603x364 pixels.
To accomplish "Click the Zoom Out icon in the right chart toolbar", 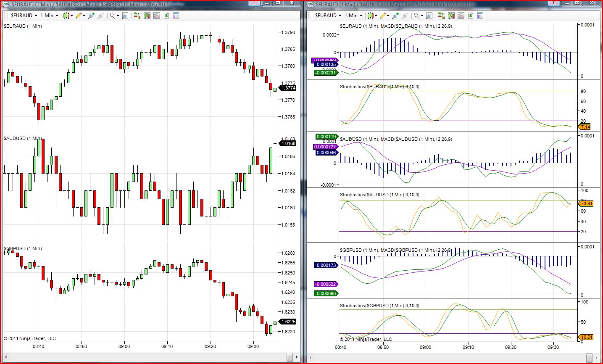I will [405, 16].
